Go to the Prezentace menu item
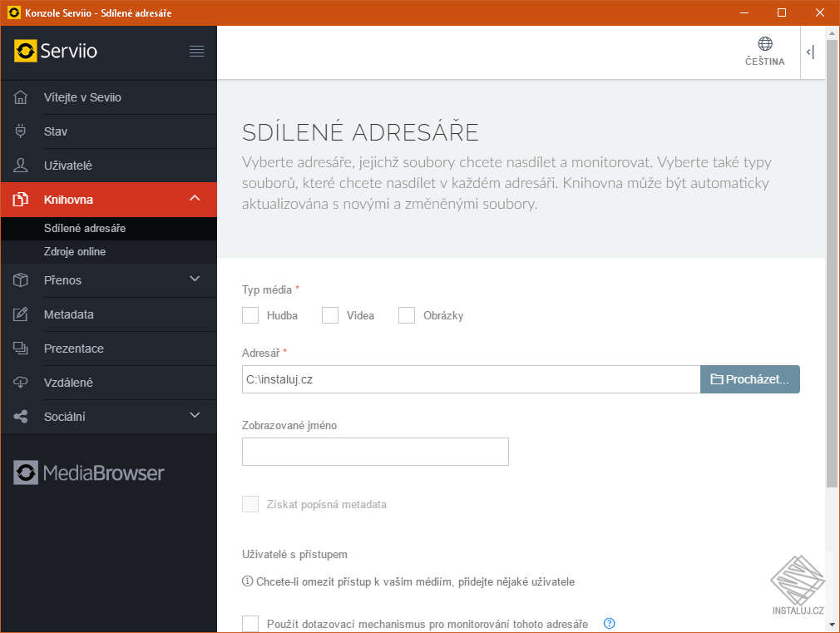Screen dimensions: 840x633 pyautogui.click(x=74, y=349)
